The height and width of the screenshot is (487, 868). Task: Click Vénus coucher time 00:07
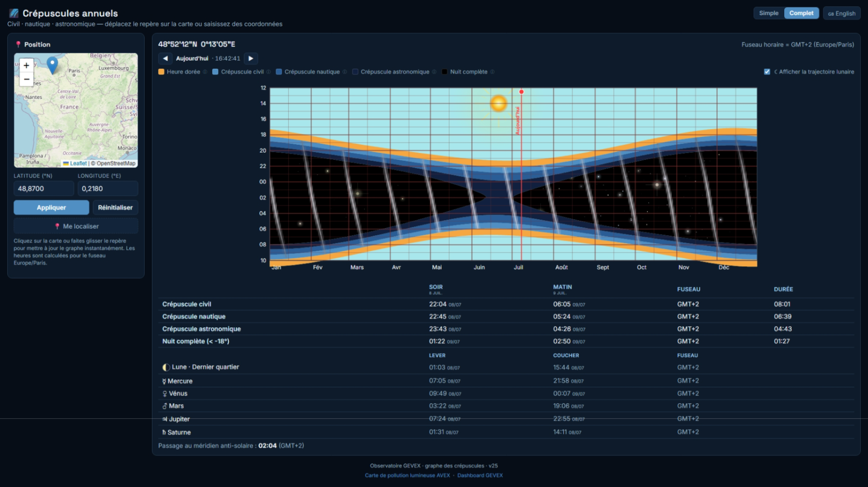pos(562,394)
